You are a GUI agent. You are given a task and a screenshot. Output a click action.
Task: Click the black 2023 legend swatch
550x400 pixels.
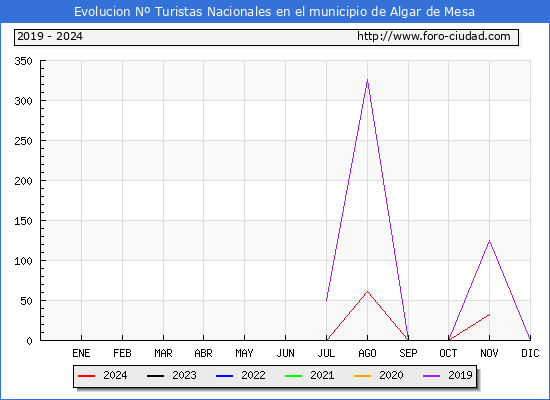click(x=155, y=376)
